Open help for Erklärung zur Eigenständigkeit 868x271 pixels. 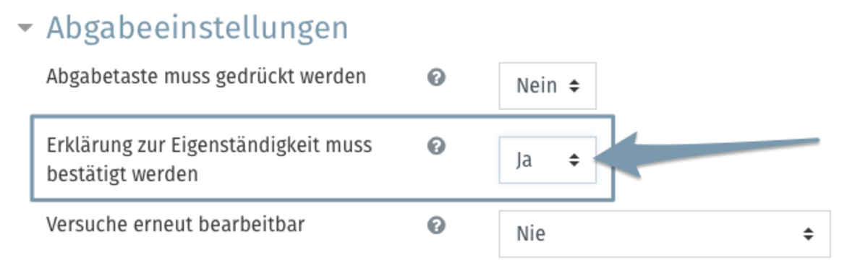point(435,146)
